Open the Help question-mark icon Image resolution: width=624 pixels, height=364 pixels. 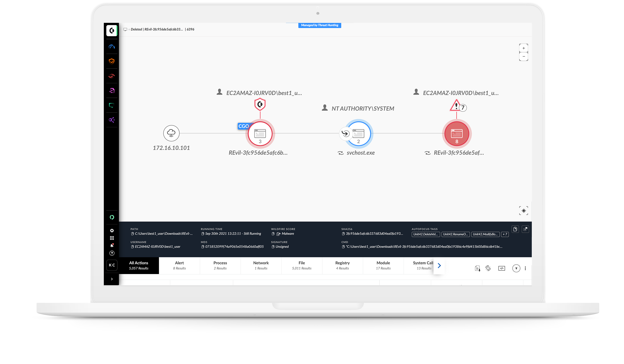click(112, 253)
